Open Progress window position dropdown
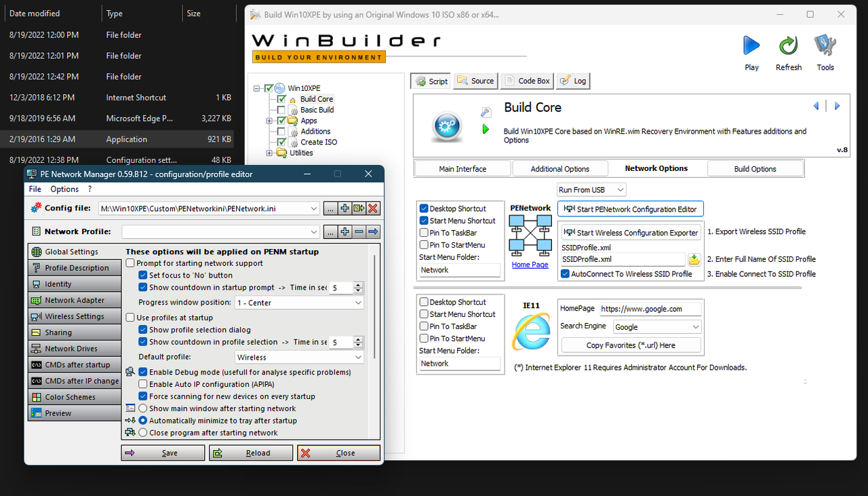 coord(299,303)
